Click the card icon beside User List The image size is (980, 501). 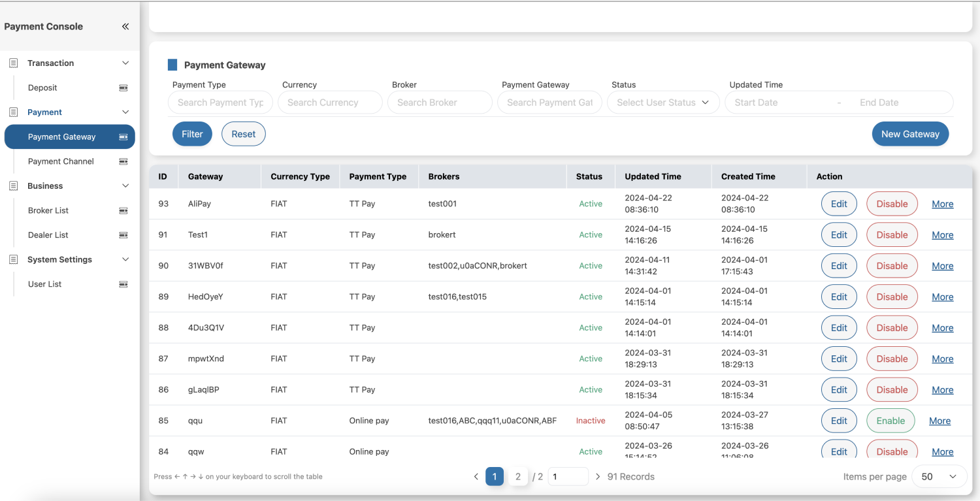(x=123, y=284)
